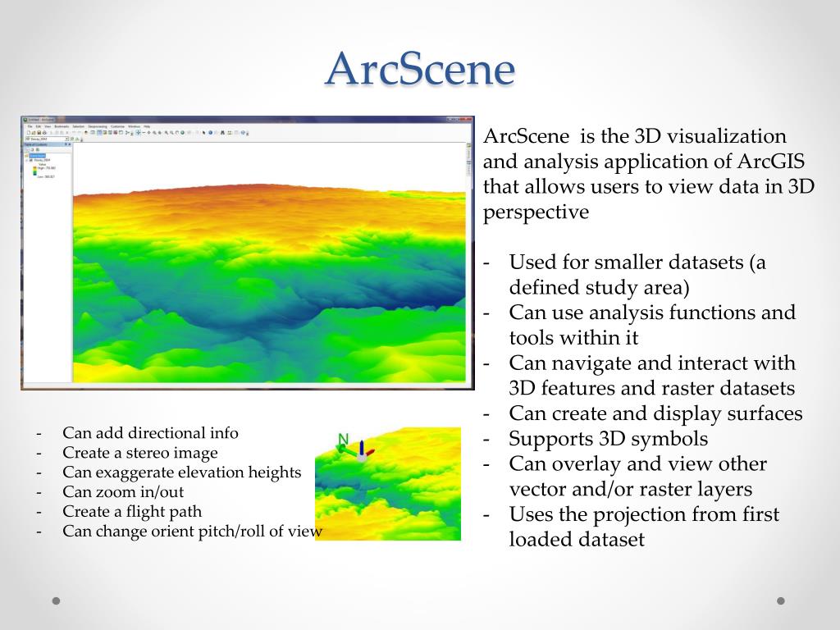Click the Save toolbar icon
The width and height of the screenshot is (840, 630).
(39, 133)
